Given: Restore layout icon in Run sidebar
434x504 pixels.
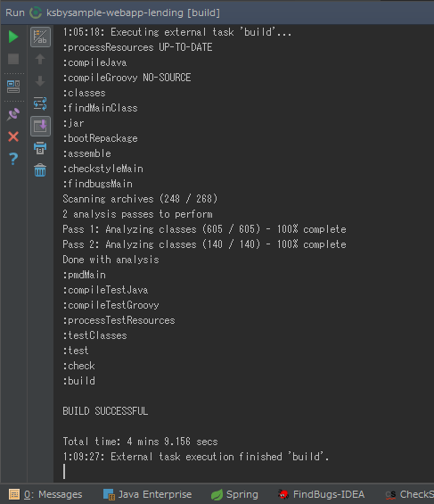Looking at the screenshot, I should 13,87.
